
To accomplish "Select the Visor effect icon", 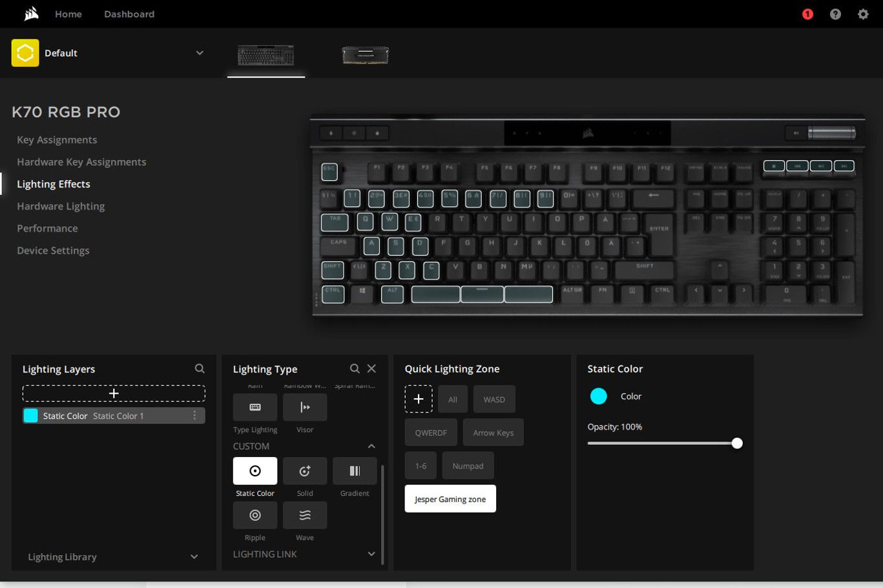I will (x=305, y=407).
